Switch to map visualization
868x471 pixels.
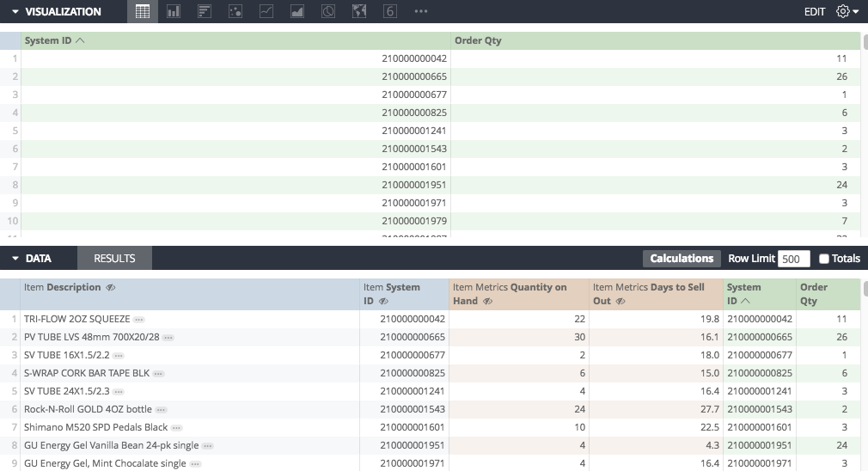(359, 11)
